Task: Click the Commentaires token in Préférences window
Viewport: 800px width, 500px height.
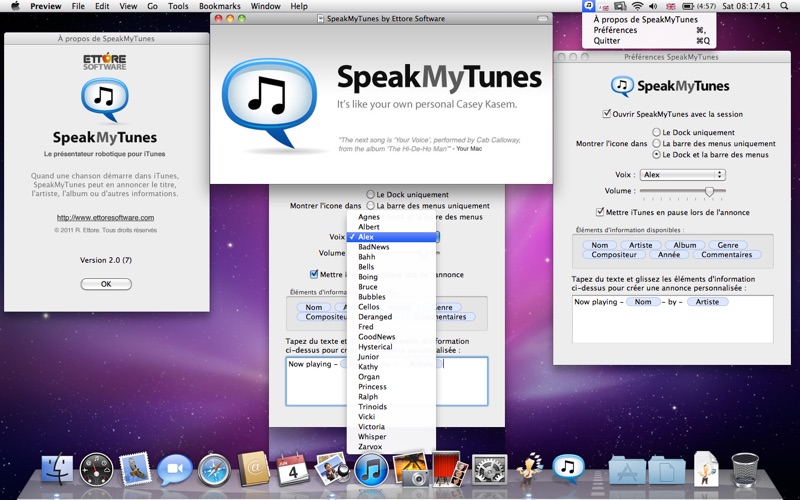Action: click(x=727, y=254)
